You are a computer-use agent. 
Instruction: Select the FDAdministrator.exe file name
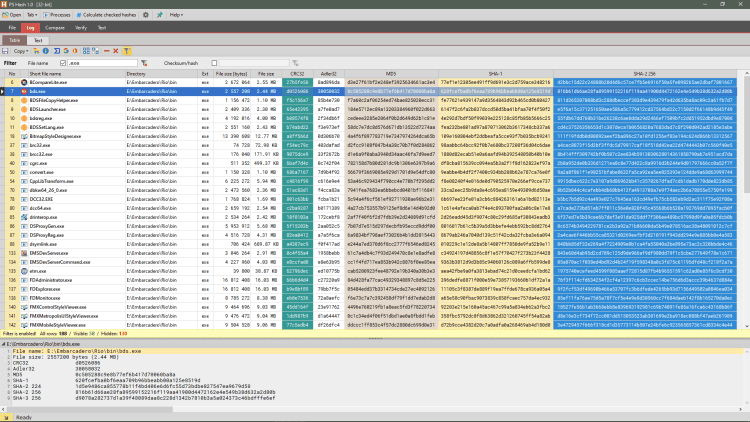[x=51, y=280]
